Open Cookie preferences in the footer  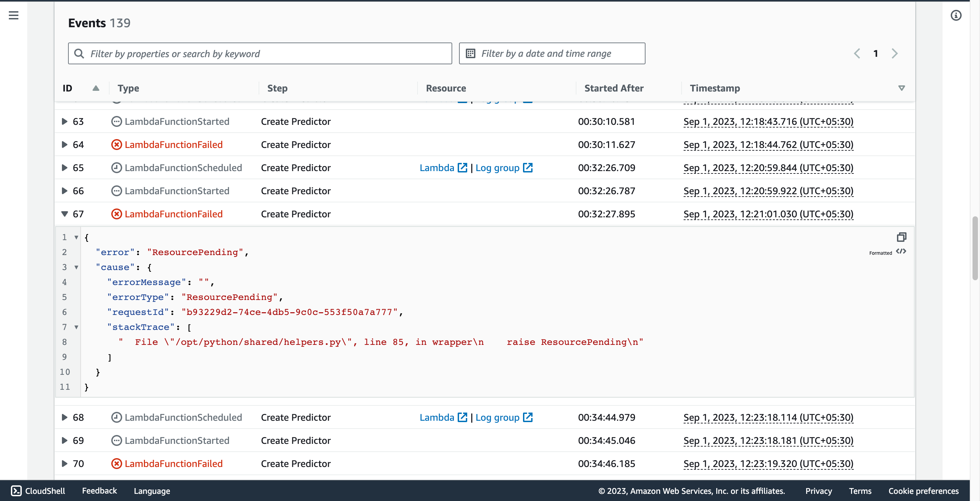(923, 491)
